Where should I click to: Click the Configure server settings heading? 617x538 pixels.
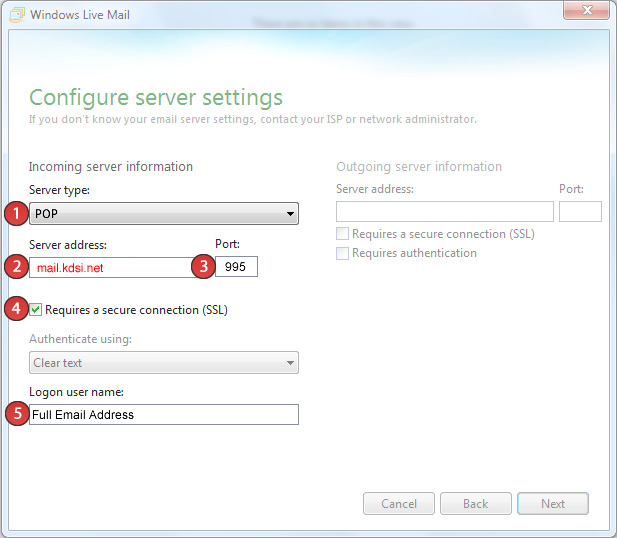coord(156,98)
